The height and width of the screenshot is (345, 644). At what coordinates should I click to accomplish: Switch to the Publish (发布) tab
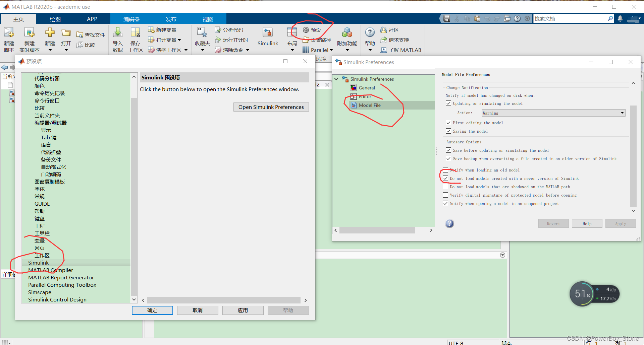point(171,19)
